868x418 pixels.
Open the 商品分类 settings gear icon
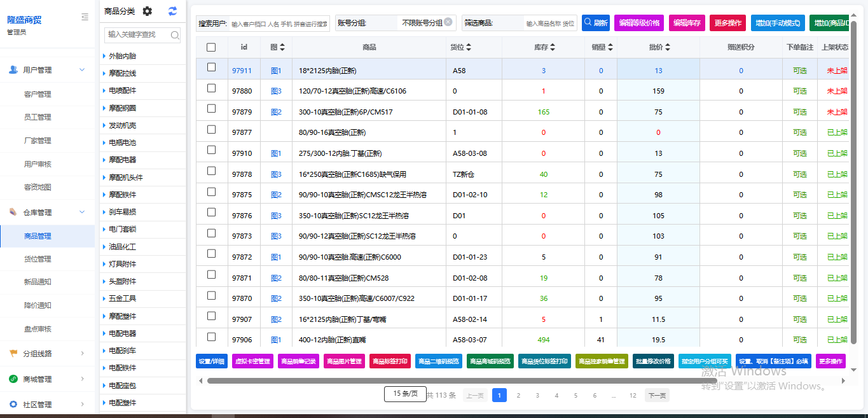(x=146, y=11)
